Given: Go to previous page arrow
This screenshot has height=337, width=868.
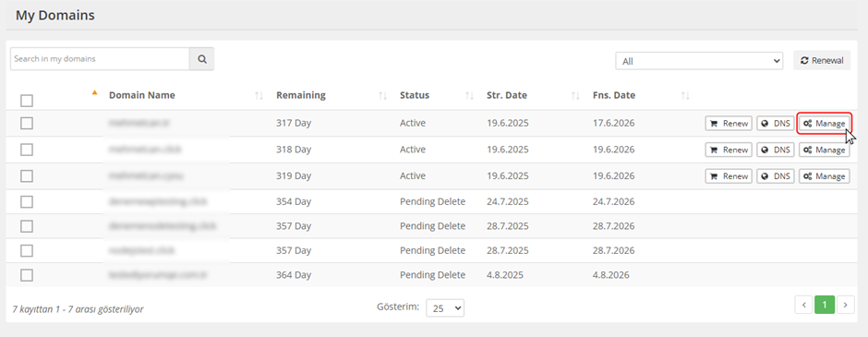Looking at the screenshot, I should [x=803, y=305].
